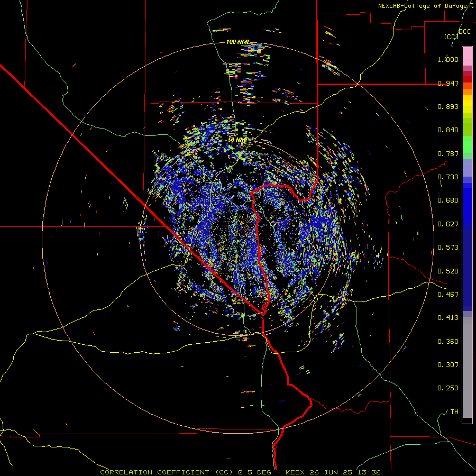Pick the pink segment of the color bar
The width and height of the screenshot is (476, 476).
[467, 57]
